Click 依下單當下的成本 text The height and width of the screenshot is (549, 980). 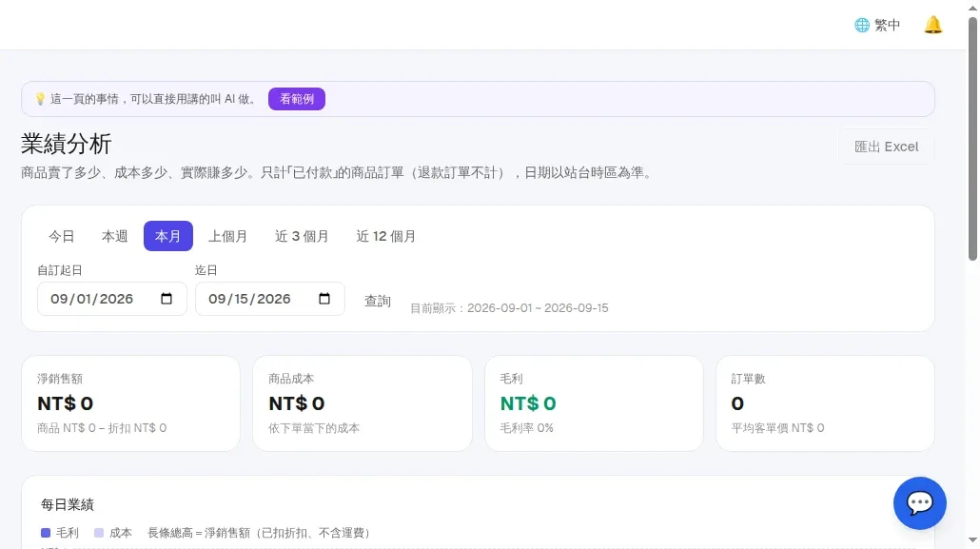click(314, 428)
